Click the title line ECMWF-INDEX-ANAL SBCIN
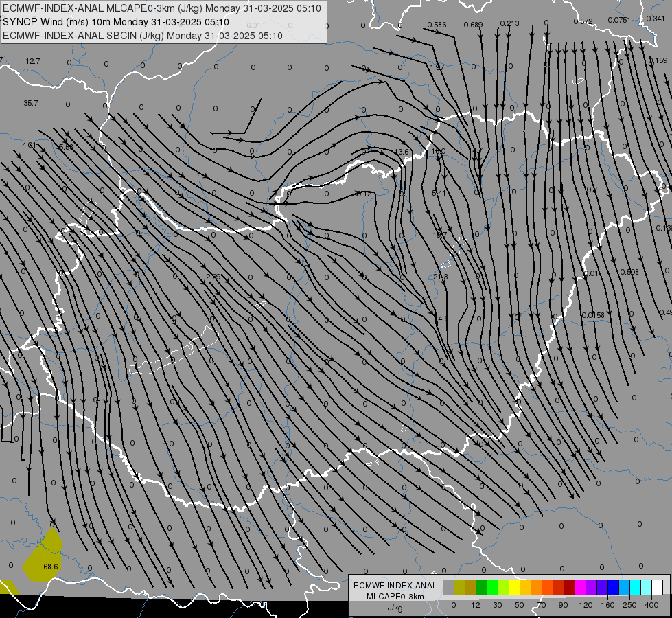 [143, 36]
